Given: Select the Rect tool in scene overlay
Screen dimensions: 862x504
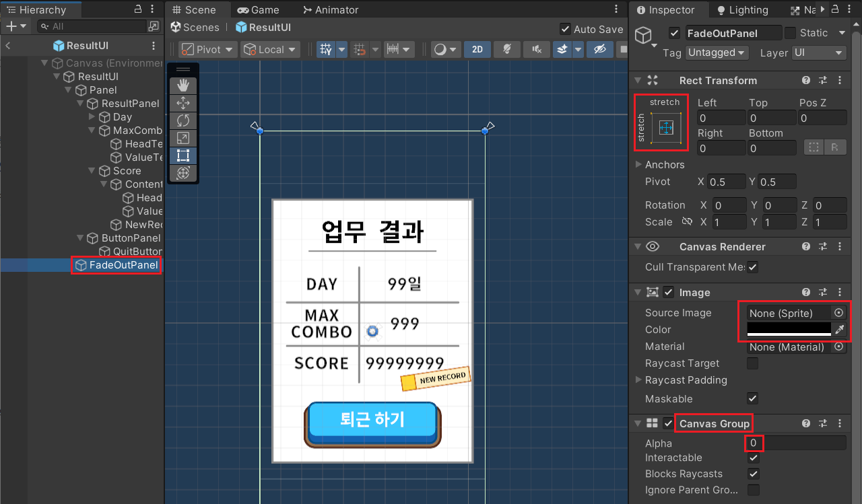Looking at the screenshot, I should 183,155.
